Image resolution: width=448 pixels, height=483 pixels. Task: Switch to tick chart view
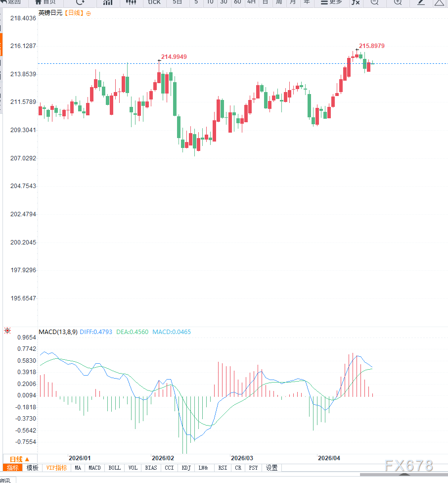[154, 2]
